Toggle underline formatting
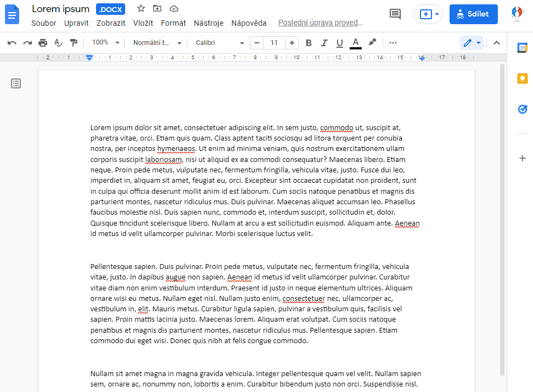 (x=339, y=43)
